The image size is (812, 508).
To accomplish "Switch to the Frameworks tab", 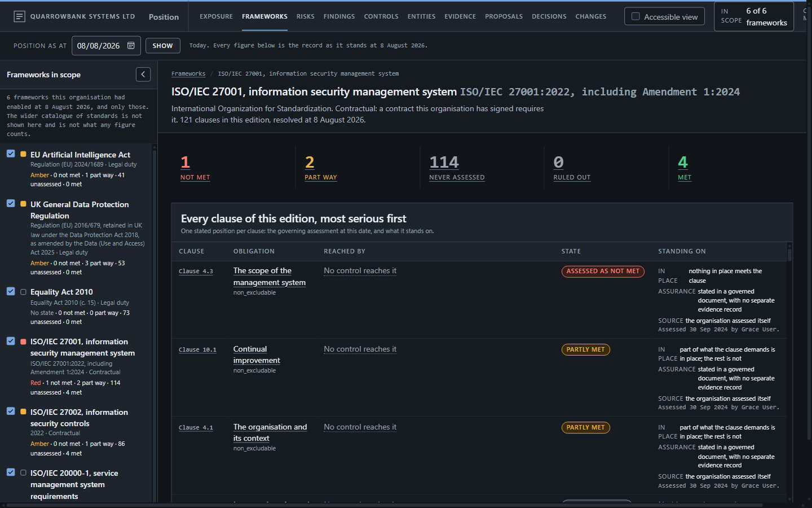I will (264, 16).
